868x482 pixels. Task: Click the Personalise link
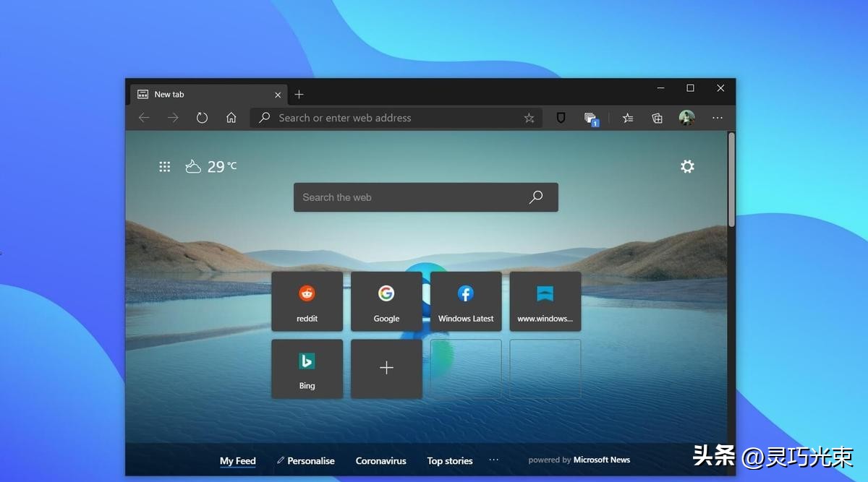tap(306, 460)
